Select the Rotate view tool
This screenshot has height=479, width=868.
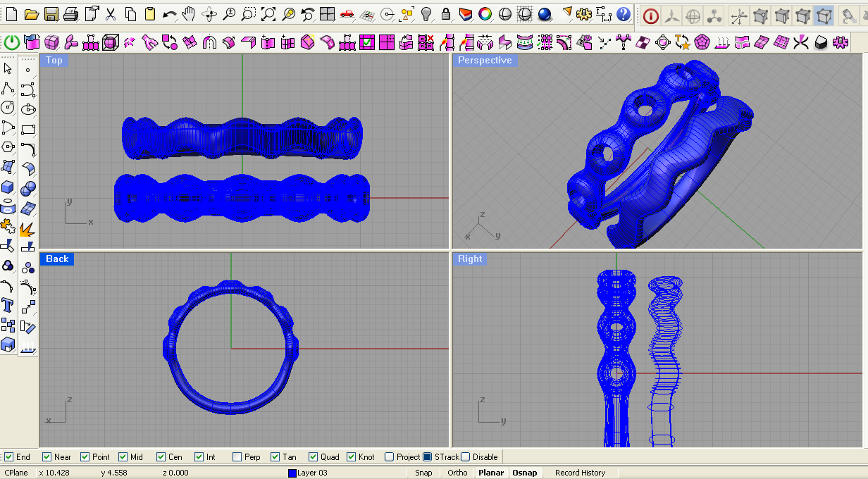click(209, 13)
